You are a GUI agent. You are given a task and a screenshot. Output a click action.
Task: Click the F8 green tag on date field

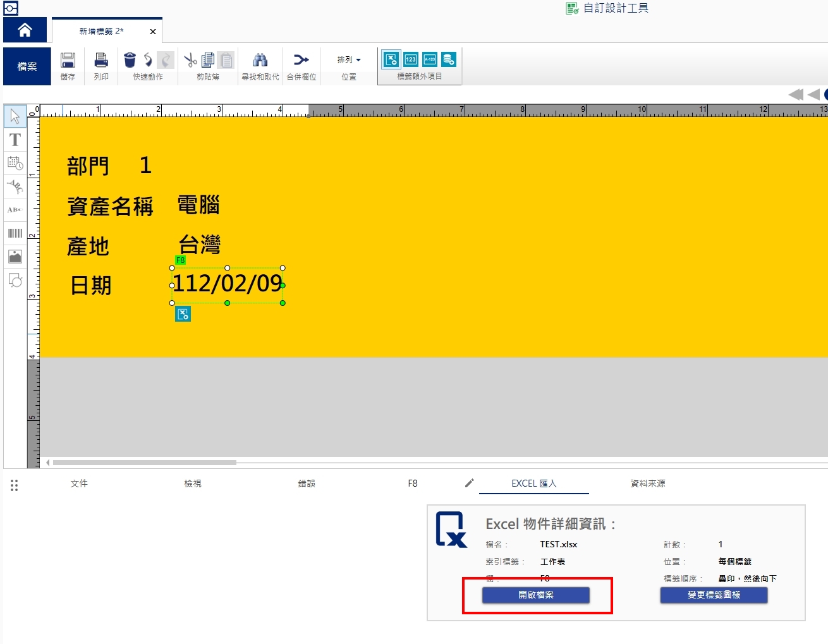(x=180, y=260)
